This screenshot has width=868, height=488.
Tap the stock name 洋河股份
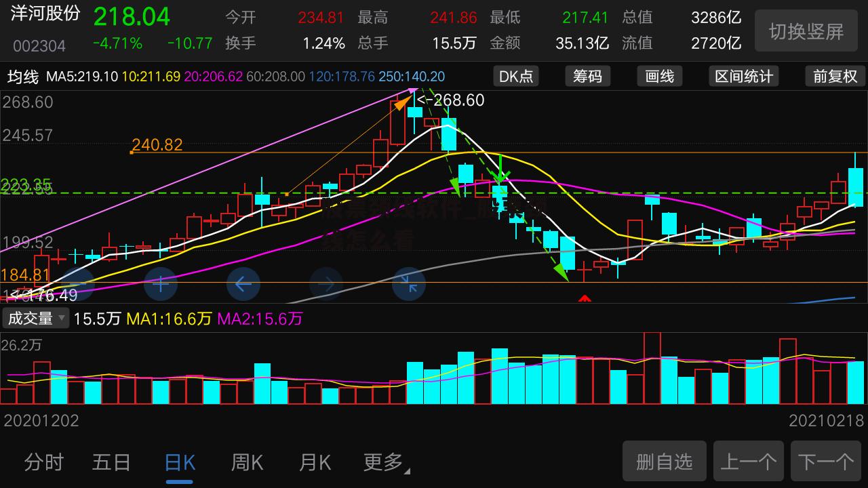point(45,14)
